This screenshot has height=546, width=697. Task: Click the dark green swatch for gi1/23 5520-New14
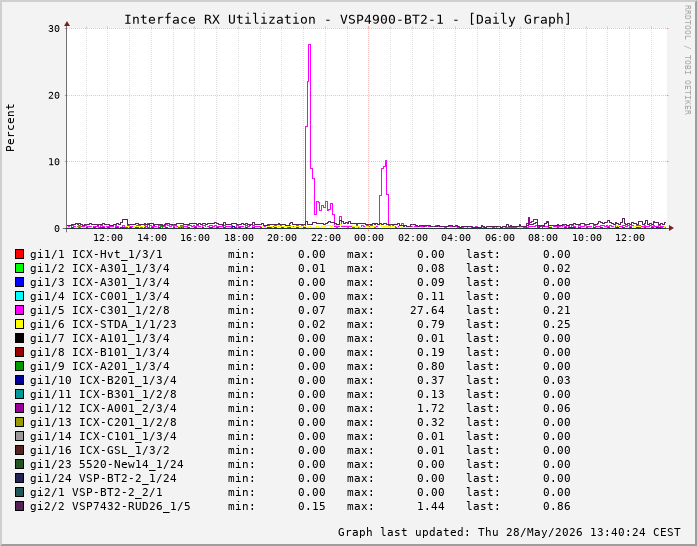coord(19,464)
